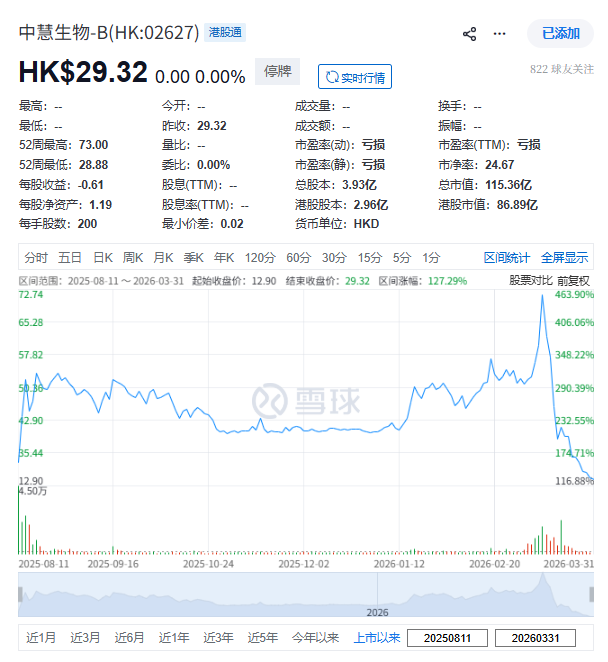608x662 pixels.
Task: Click the 已添加 watchlist button
Action: [x=560, y=33]
